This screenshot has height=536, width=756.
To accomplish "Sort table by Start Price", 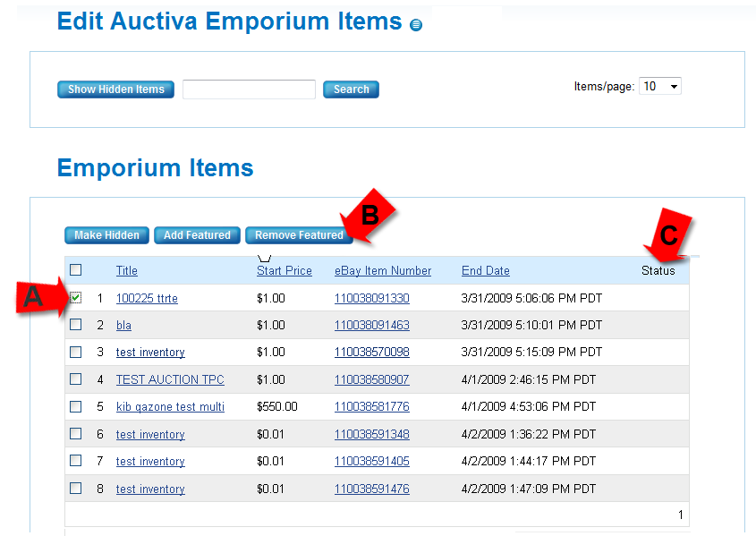I will (x=285, y=271).
